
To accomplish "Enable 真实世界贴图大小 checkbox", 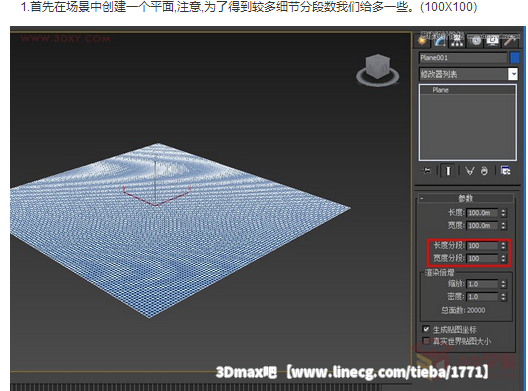I will (426, 341).
